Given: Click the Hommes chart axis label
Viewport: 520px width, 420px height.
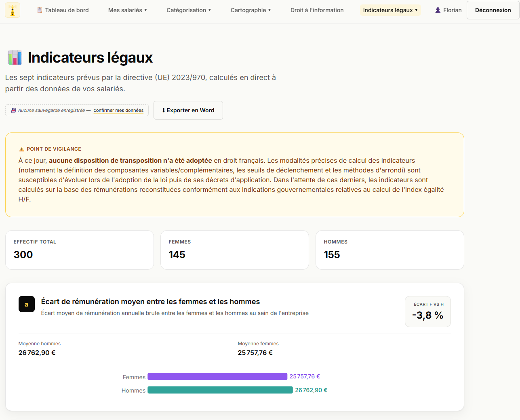Looking at the screenshot, I should [133, 391].
